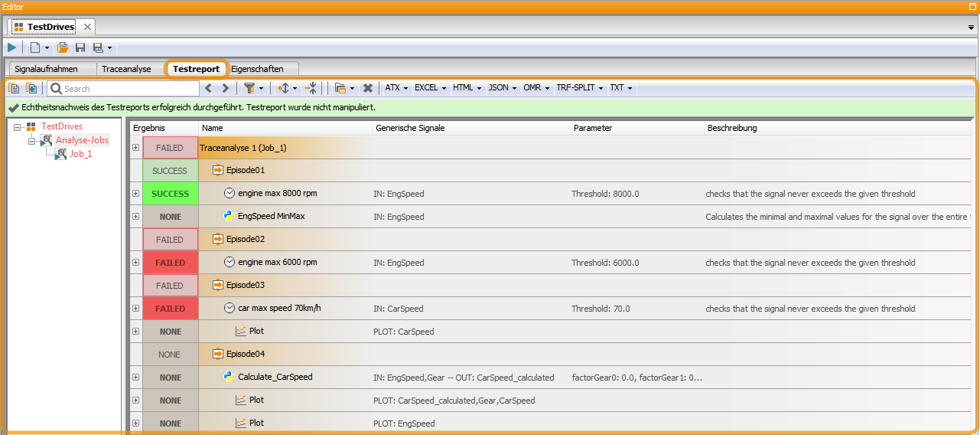Click the Python icon of EngSpeed MinMax
This screenshot has width=980, height=435.
(229, 216)
